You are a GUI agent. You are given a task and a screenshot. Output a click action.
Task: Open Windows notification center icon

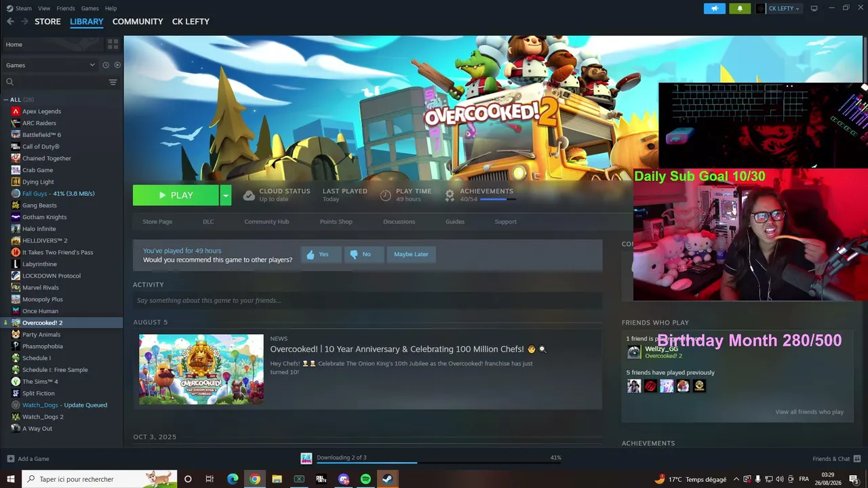coord(854,479)
